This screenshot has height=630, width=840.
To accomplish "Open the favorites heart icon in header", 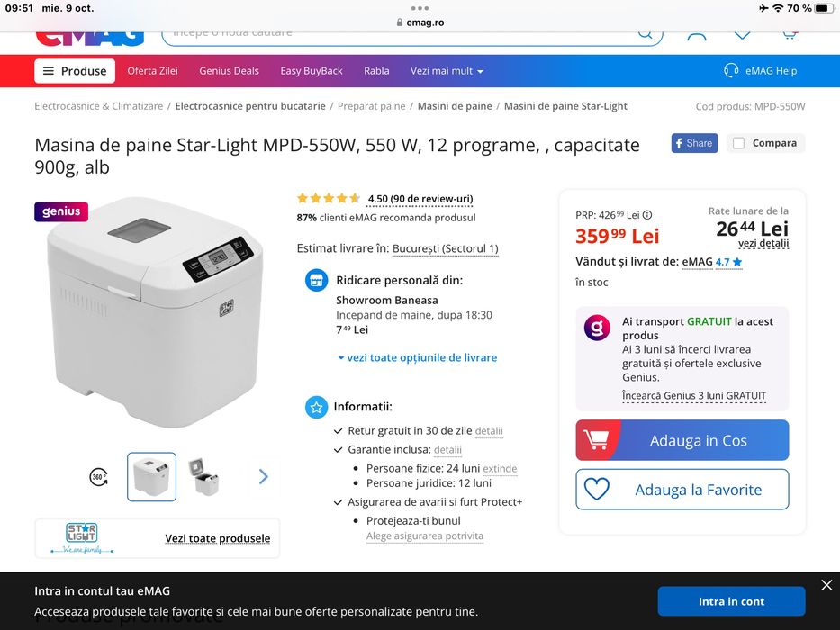I will [742, 35].
